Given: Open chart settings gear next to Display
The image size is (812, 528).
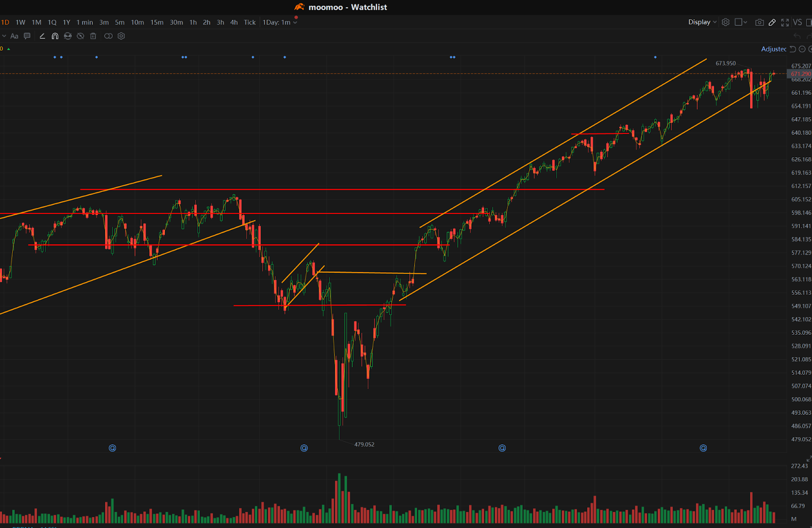Looking at the screenshot, I should 726,22.
